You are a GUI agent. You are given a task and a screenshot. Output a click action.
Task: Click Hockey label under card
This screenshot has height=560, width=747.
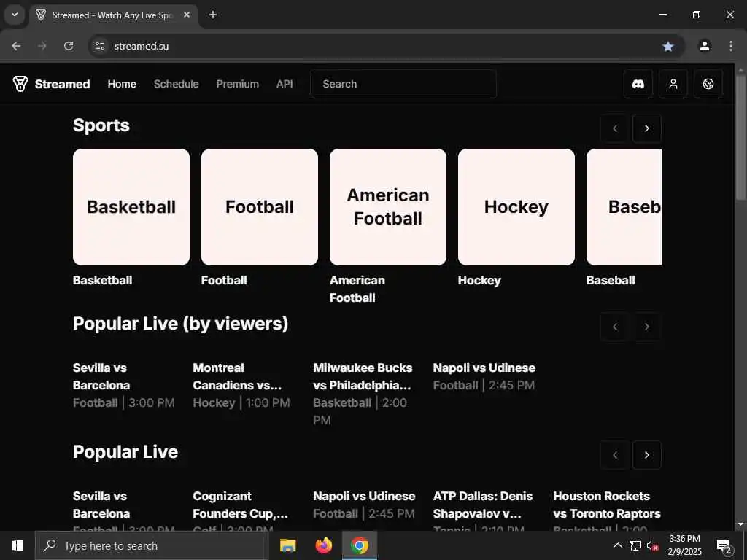[479, 281]
